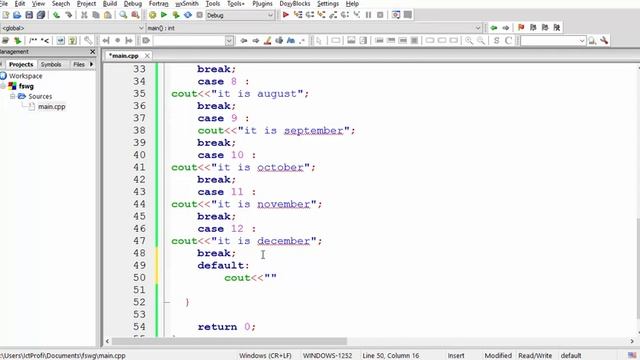Switch to the Symbols tab
Screen dimensions: 640x360
point(51,64)
